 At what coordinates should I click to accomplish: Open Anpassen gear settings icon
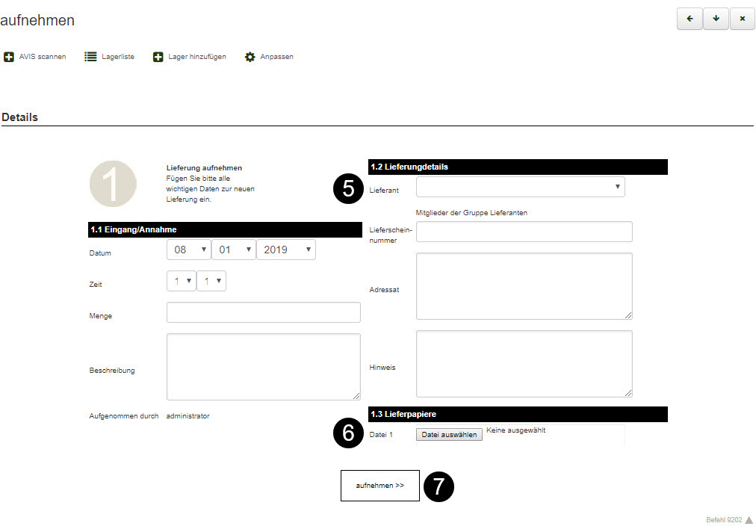[250, 57]
